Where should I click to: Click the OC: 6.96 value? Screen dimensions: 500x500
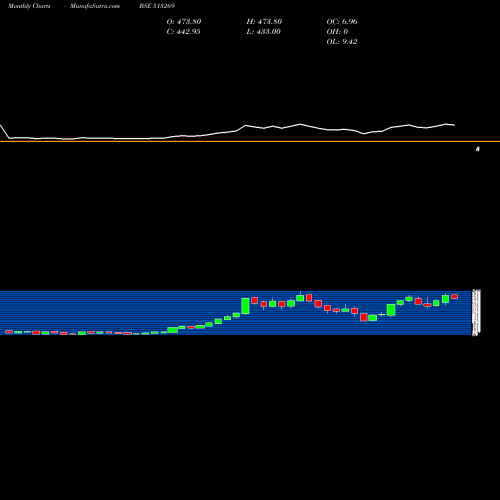342,22
